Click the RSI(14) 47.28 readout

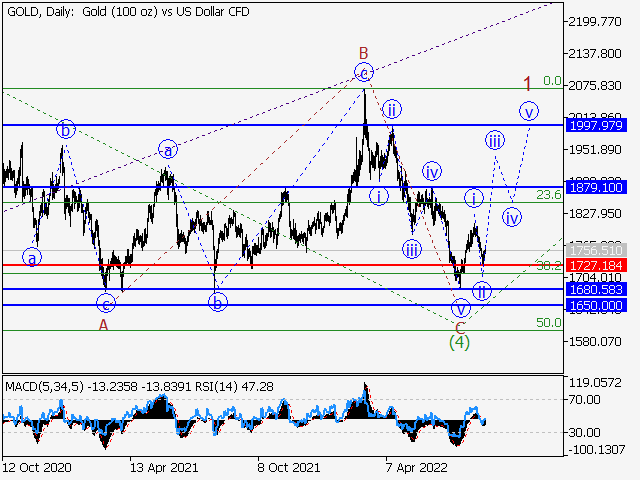point(234,387)
